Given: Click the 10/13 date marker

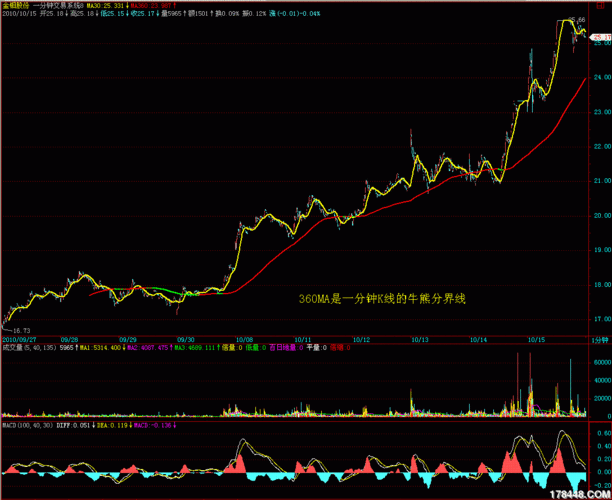Looking at the screenshot, I should click(x=420, y=340).
